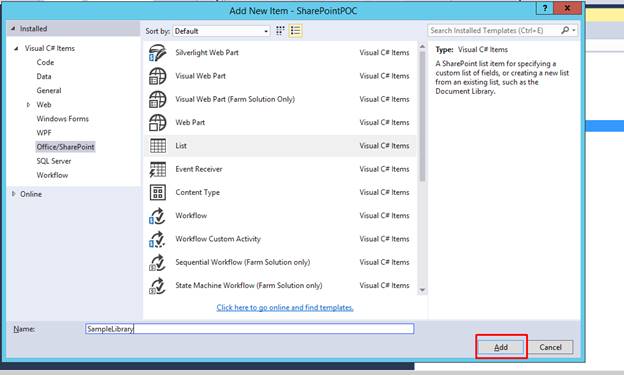Click the Name input field
Screen dimensions: 624x375
(x=250, y=329)
